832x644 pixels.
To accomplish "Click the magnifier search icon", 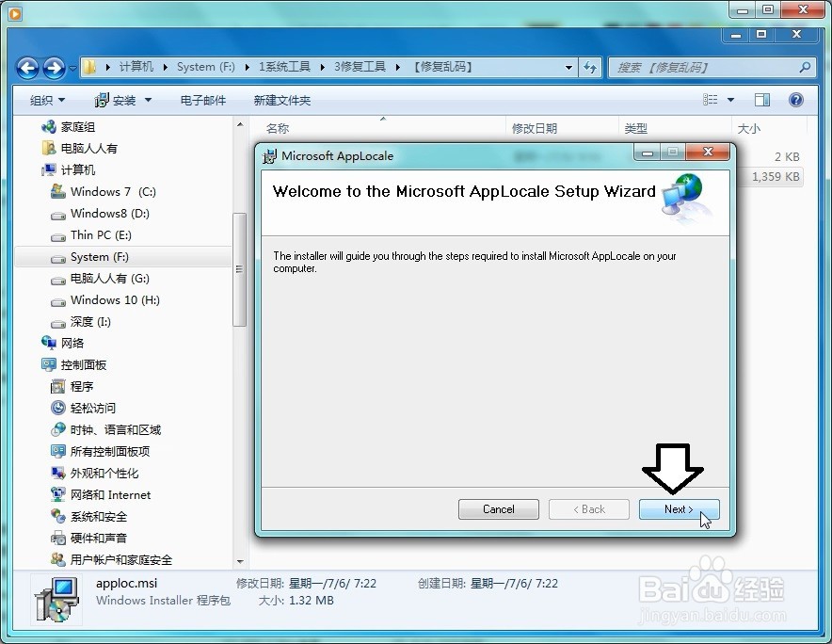I will [805, 68].
